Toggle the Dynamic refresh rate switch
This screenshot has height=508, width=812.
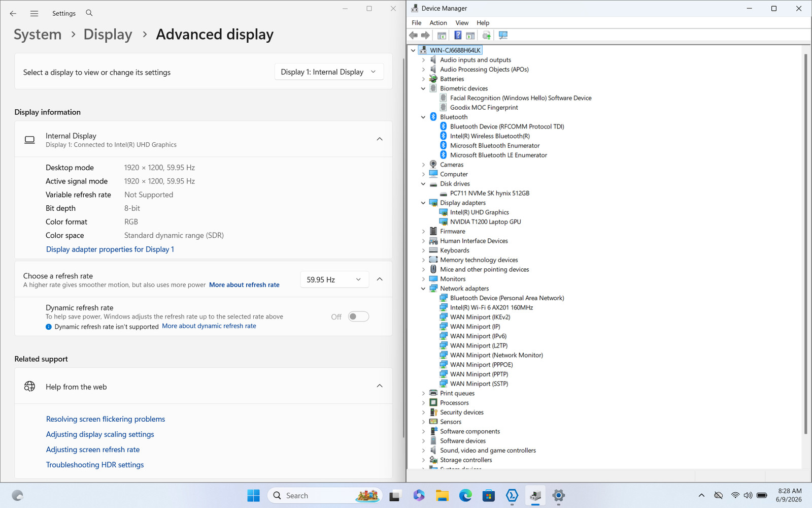[x=358, y=316]
